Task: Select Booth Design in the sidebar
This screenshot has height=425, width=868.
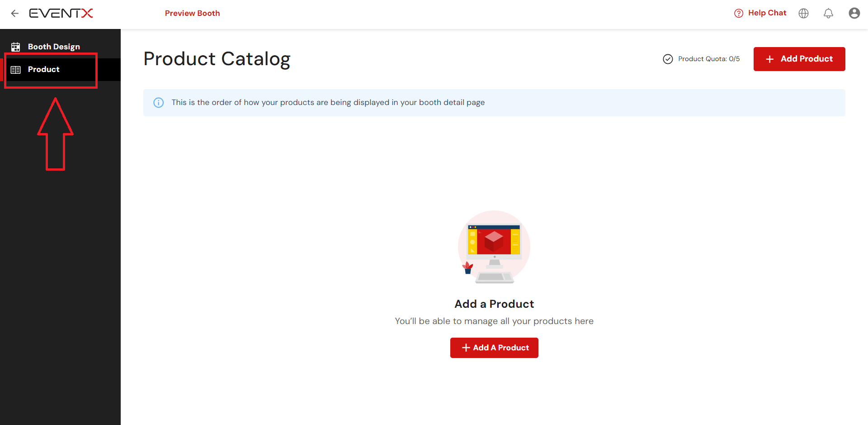Action: 60,47
